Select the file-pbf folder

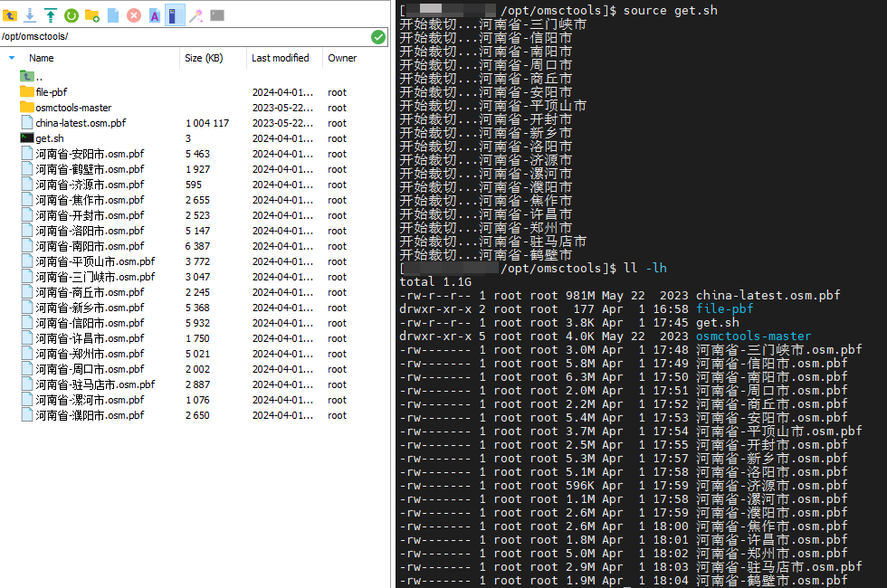51,92
